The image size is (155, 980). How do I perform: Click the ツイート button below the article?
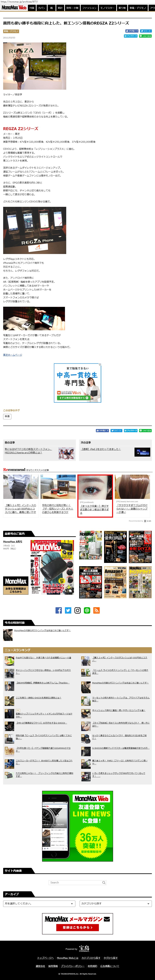(116, 430)
